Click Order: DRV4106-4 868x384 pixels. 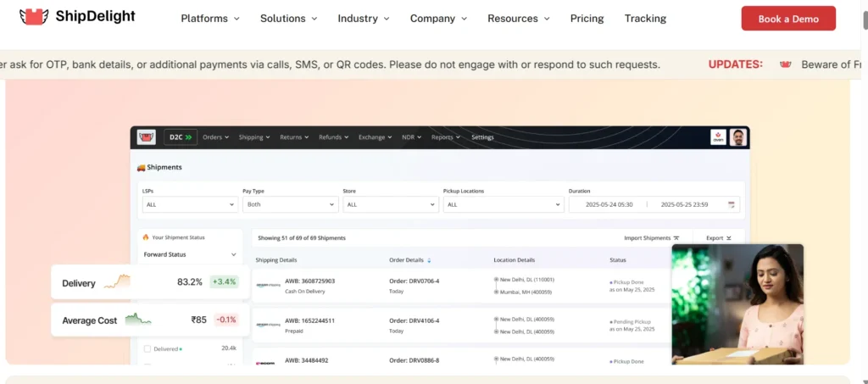click(x=414, y=320)
